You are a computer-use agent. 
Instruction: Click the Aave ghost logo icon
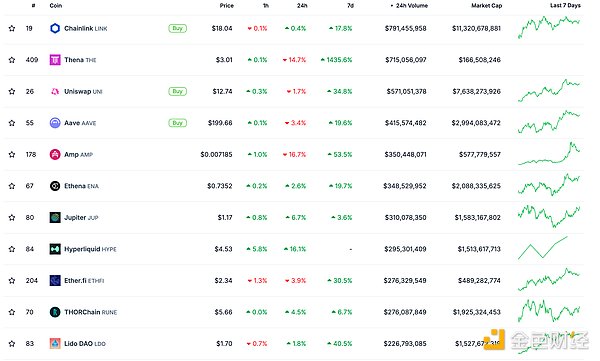click(55, 123)
